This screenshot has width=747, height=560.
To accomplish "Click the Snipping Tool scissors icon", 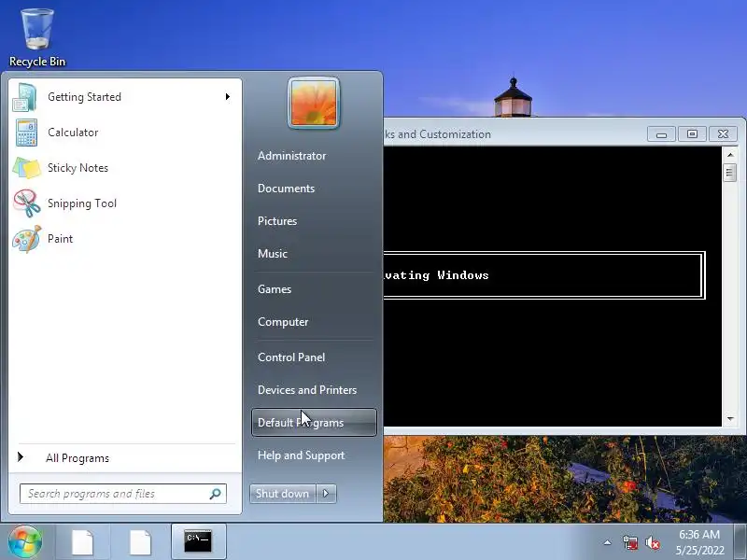I will (27, 203).
